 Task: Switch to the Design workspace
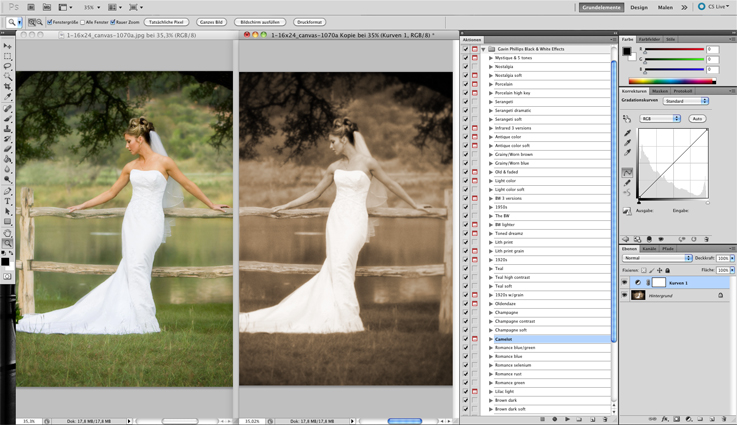click(638, 7)
